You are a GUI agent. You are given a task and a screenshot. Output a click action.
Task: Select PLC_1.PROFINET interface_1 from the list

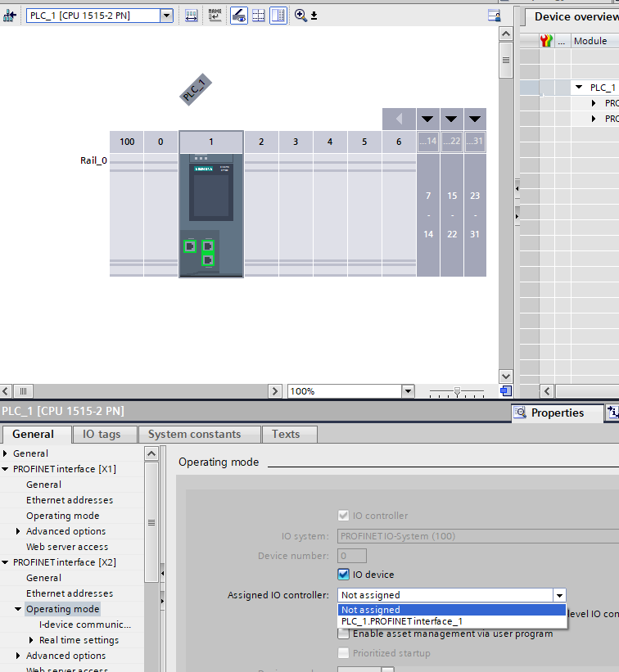401,621
